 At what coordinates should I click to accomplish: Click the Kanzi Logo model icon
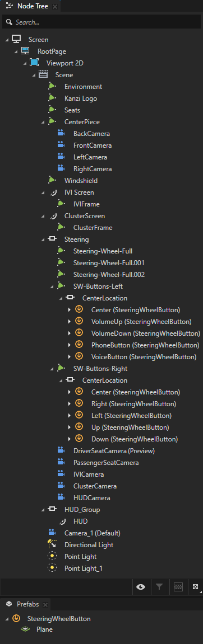click(x=52, y=98)
